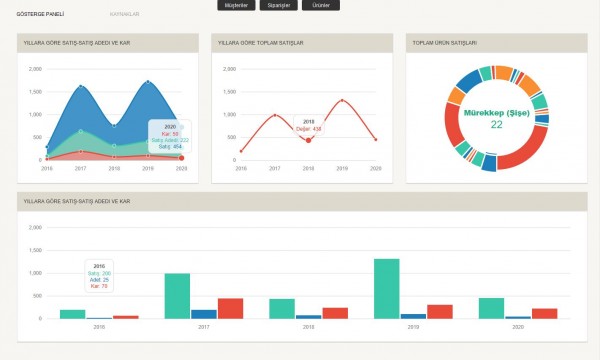
Task: Select the 2018 red bar in the bar chart
Action: coord(335,313)
